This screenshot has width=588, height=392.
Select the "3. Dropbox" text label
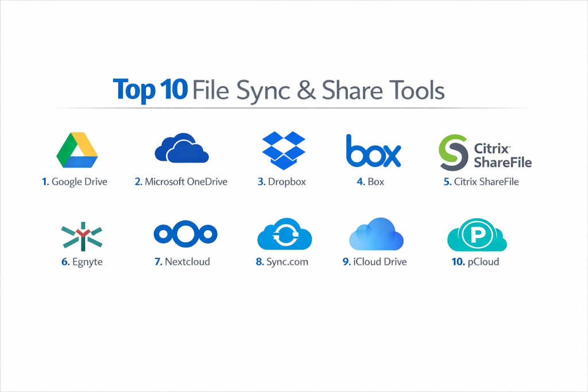[282, 182]
